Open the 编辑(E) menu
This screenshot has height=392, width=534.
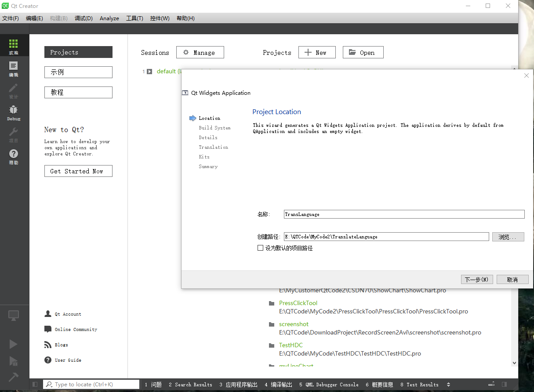click(34, 18)
